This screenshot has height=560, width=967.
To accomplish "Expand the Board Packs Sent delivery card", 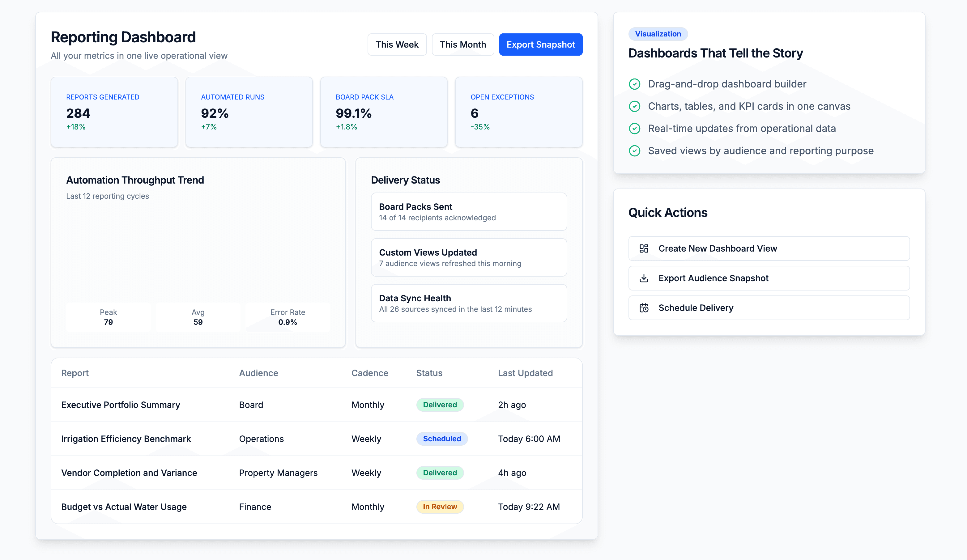I will coord(469,211).
